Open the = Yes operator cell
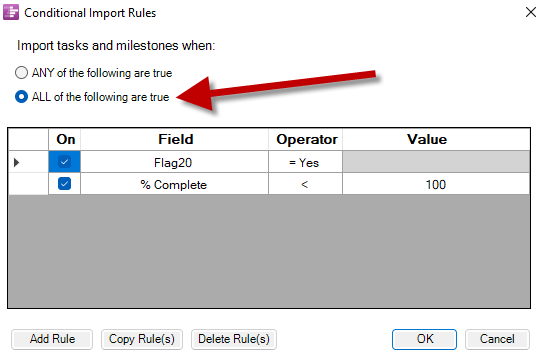This screenshot has height=361, width=537. point(305,162)
